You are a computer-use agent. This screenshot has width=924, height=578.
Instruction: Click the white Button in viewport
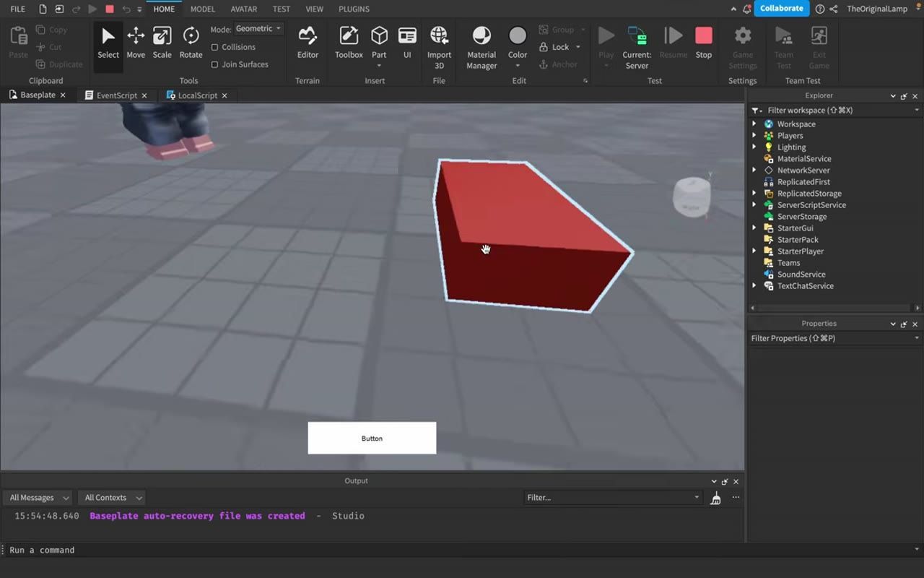372,438
